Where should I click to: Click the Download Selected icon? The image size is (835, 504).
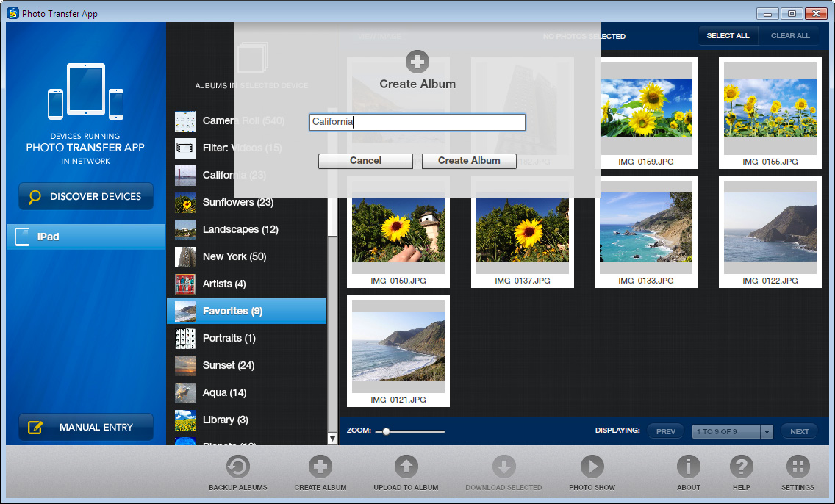[503, 467]
